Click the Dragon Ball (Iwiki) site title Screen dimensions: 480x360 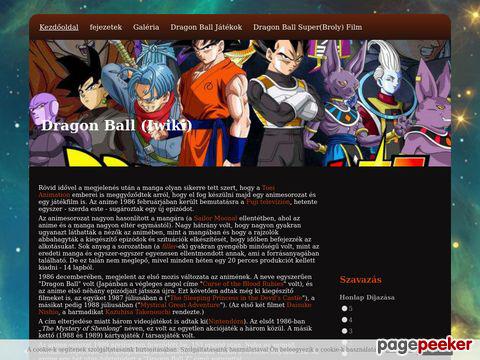click(x=117, y=126)
